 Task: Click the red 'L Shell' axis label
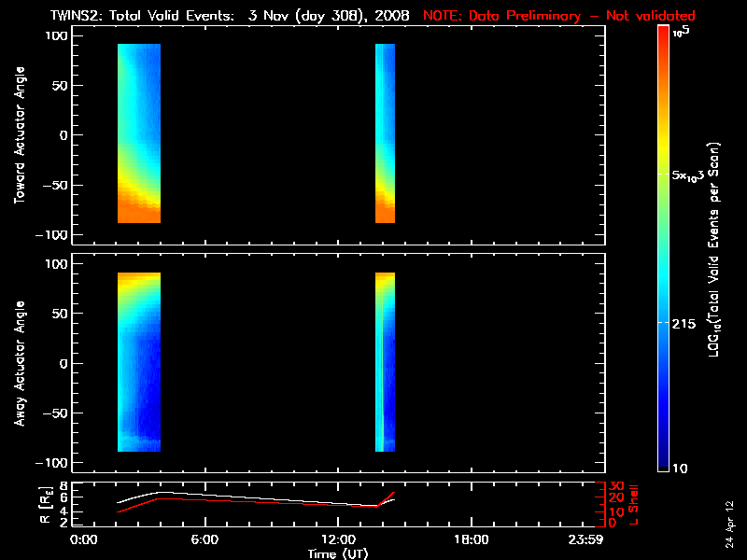634,504
